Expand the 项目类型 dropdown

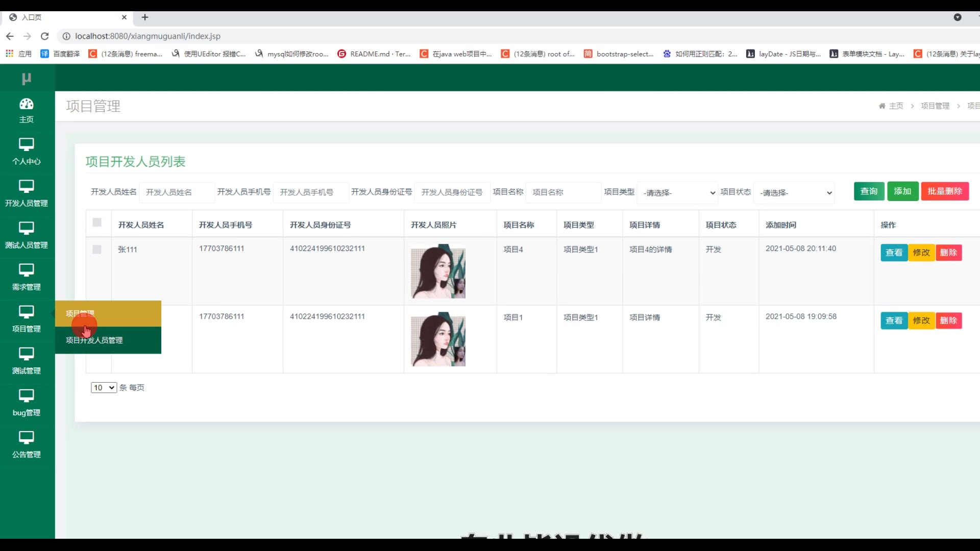(x=678, y=193)
